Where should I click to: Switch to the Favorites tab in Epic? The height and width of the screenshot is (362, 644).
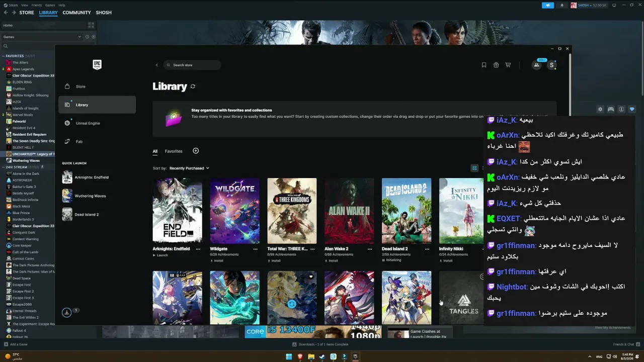174,151
